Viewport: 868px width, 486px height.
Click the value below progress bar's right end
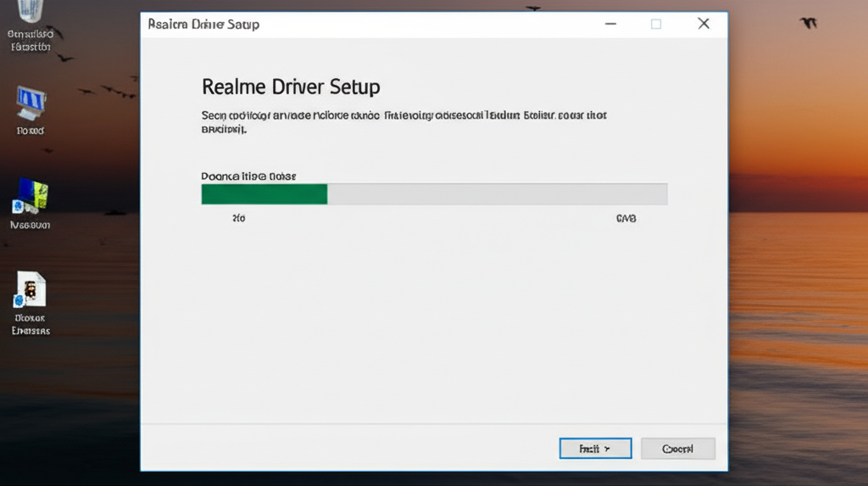coord(626,218)
